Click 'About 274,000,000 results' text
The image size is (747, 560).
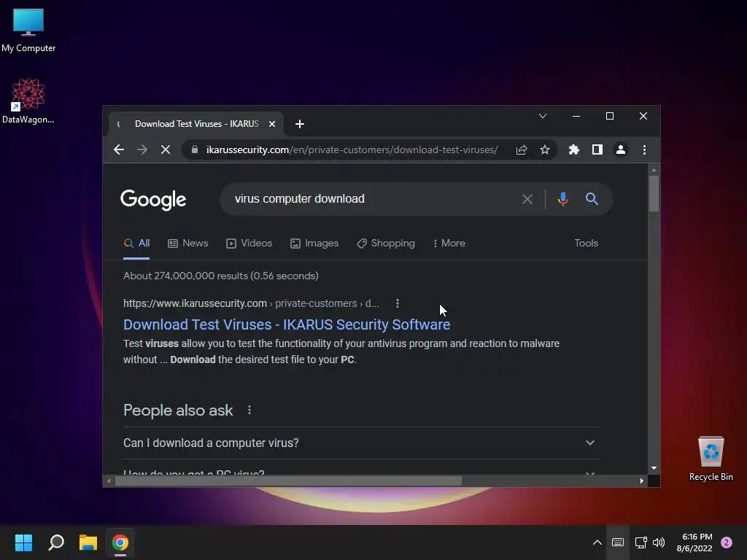[220, 276]
